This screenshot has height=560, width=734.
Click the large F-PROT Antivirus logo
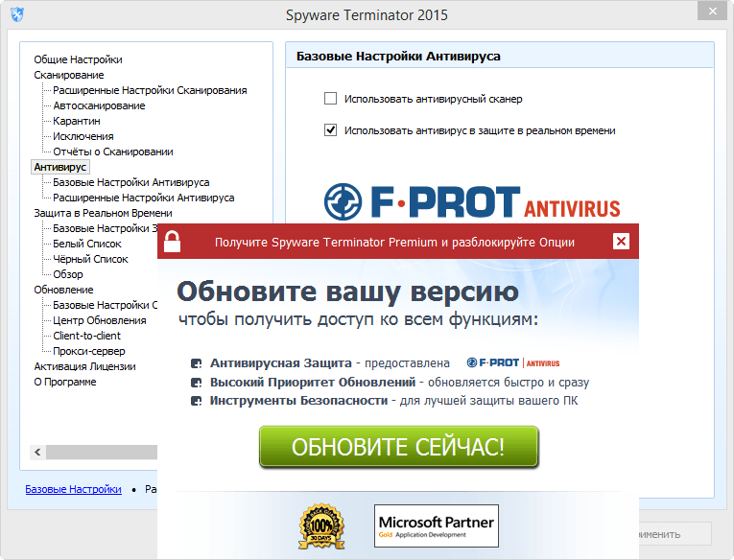coord(472,202)
